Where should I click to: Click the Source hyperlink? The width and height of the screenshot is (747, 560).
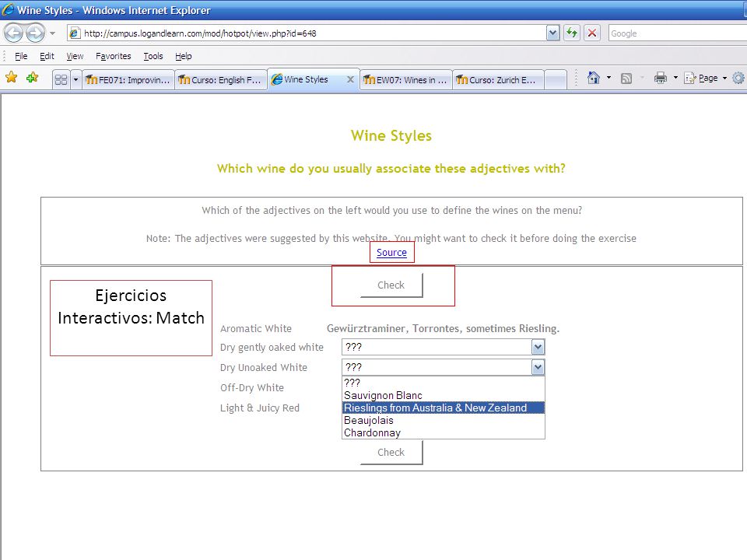[x=391, y=252]
